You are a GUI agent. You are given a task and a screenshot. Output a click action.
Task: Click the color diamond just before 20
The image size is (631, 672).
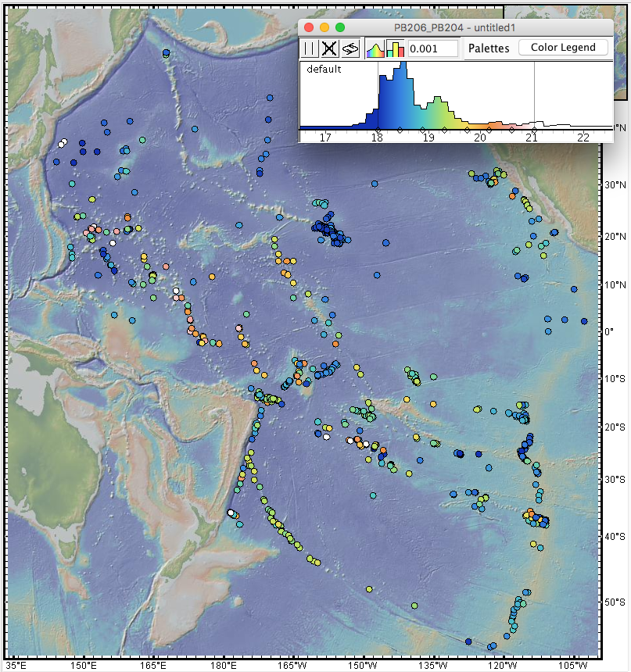pos(467,130)
